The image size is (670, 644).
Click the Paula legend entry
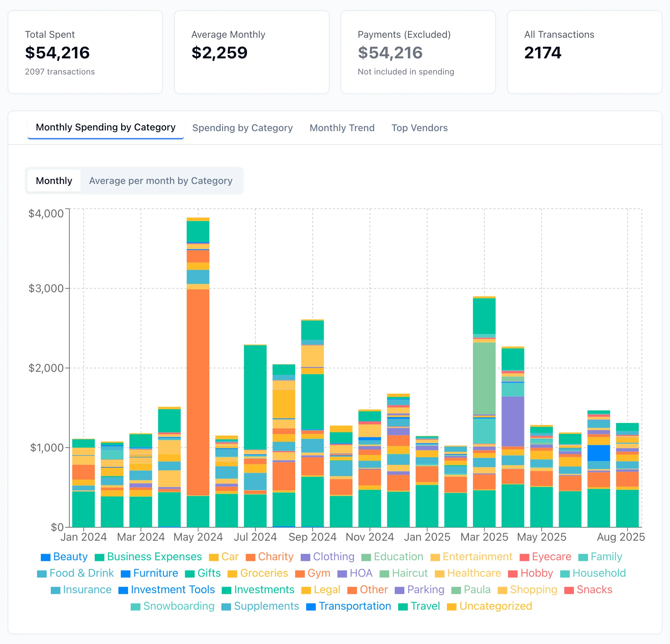pos(471,589)
